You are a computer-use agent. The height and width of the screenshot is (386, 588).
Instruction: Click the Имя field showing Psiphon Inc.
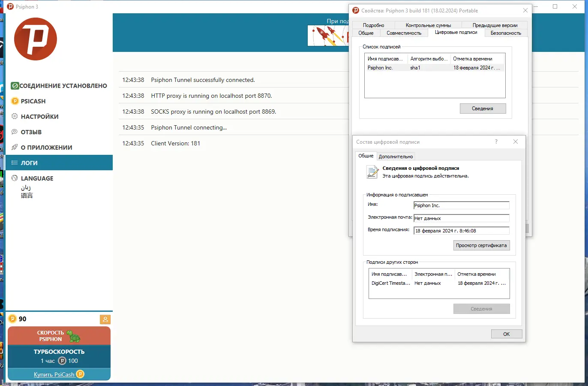[462, 205]
